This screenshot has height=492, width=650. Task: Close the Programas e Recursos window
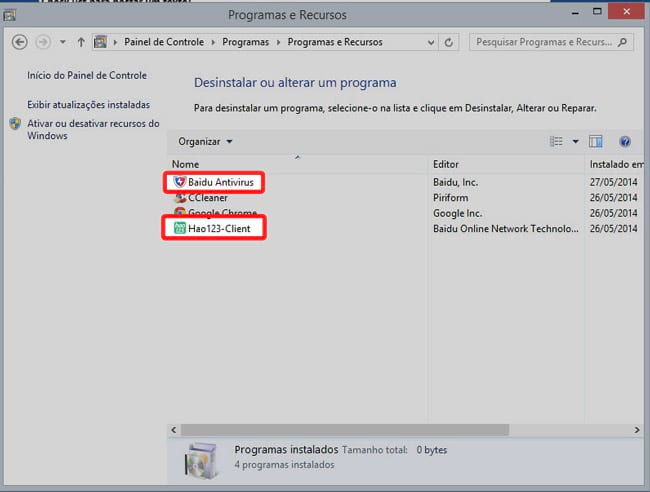pos(626,12)
